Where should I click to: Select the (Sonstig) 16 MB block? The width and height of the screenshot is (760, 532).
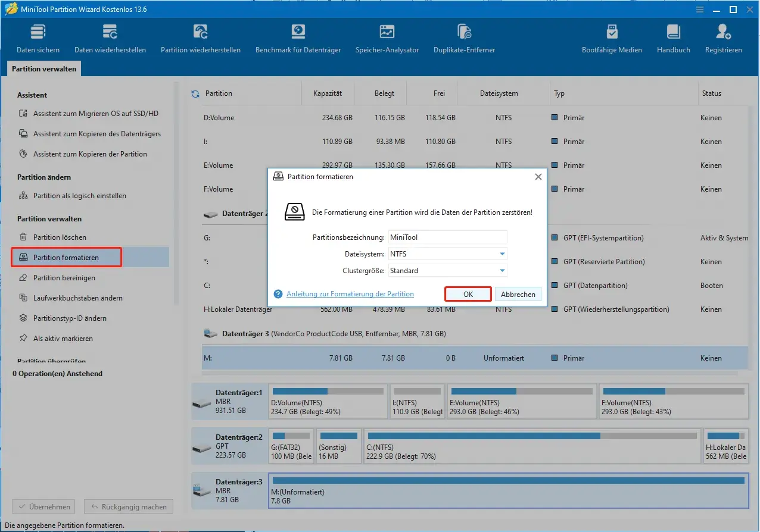(339, 446)
